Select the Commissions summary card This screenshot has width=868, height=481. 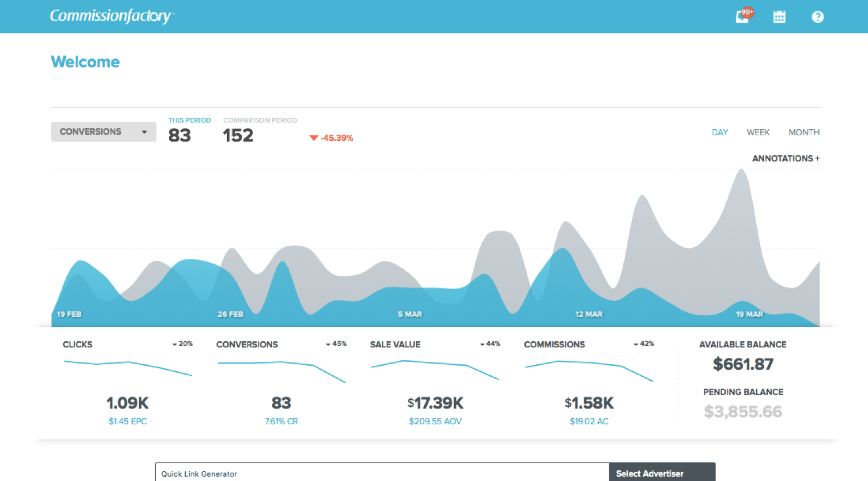tap(589, 382)
